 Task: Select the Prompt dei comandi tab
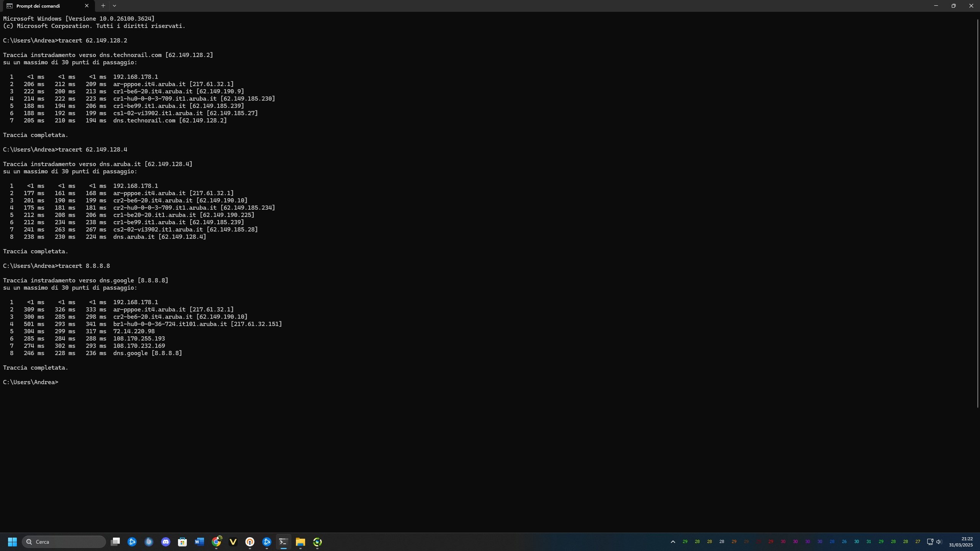click(x=42, y=6)
